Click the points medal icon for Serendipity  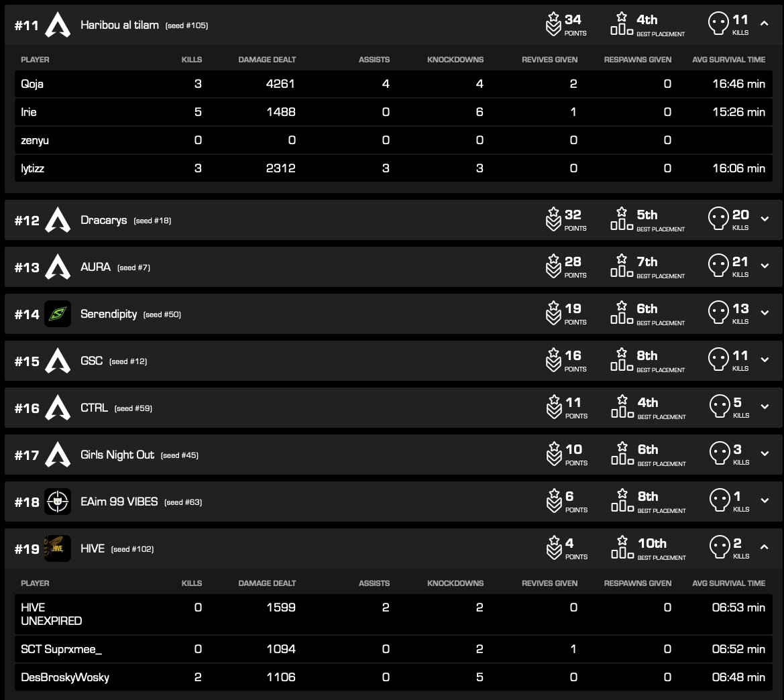553,313
